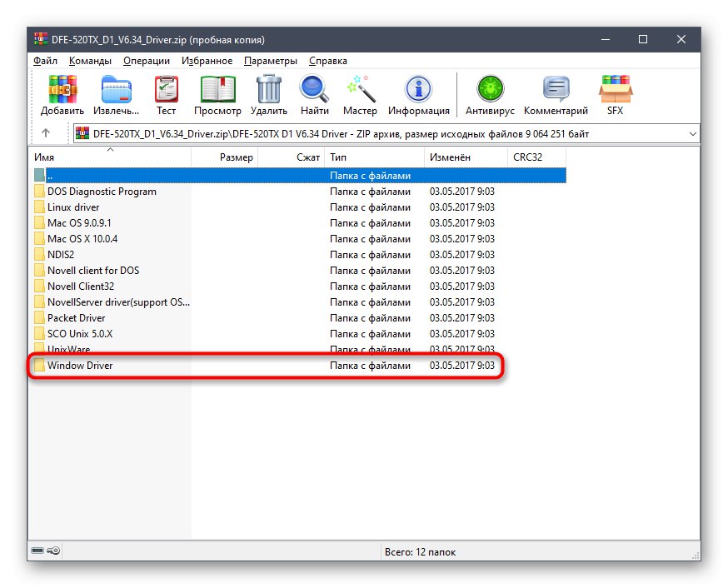Sort by the Изменён column header

[x=466, y=157]
